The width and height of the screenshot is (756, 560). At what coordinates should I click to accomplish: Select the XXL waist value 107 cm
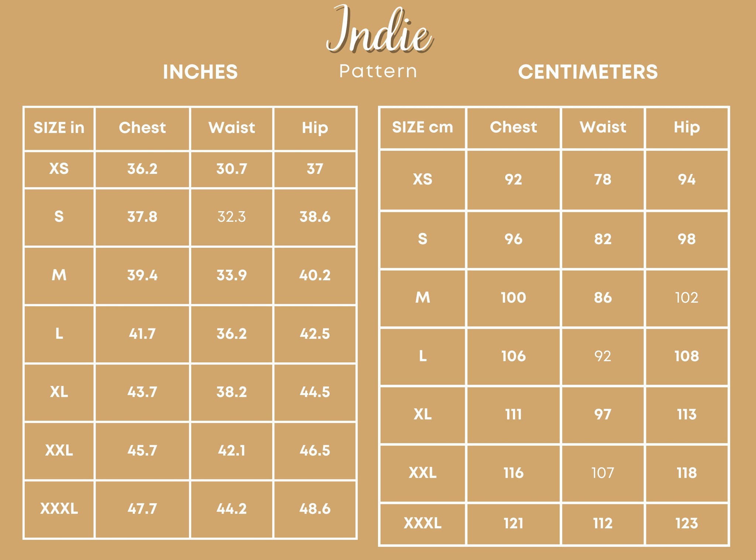coord(603,473)
